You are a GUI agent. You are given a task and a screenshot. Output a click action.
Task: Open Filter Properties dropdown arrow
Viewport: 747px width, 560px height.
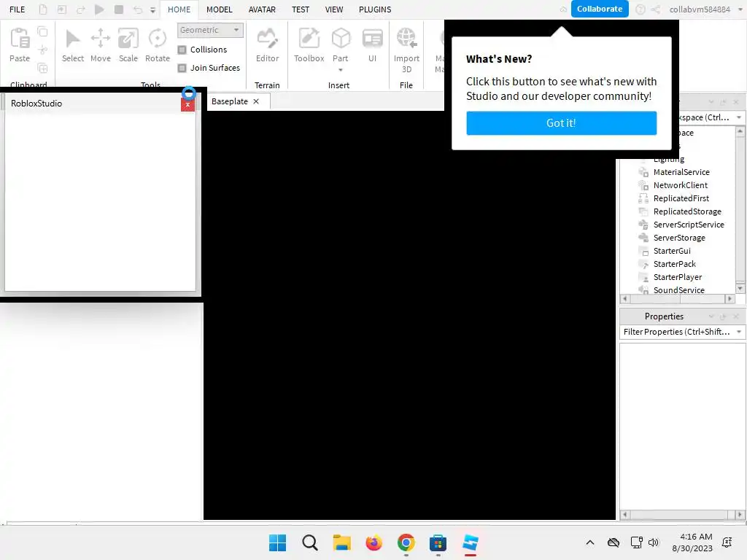click(x=739, y=332)
